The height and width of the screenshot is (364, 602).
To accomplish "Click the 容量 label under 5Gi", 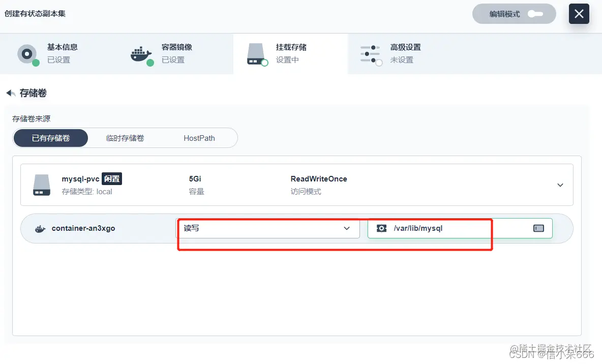I will point(197,192).
